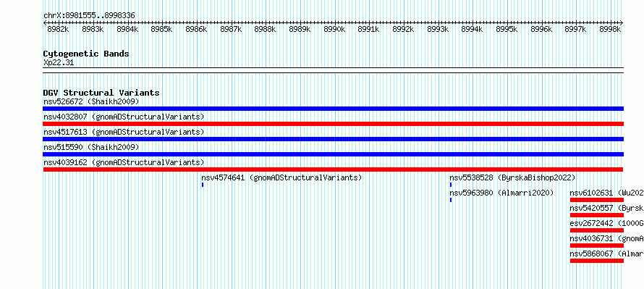
Task: Select the red bar under nsv4032807
Action: click(x=333, y=124)
